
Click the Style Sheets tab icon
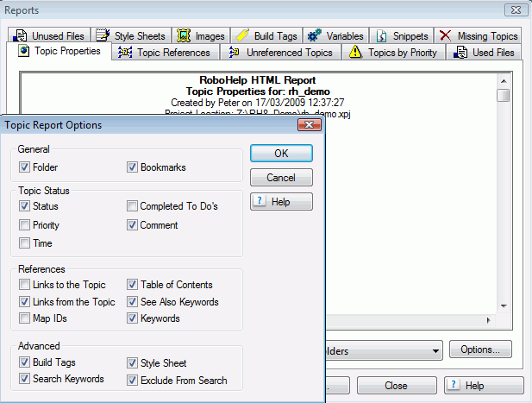coord(103,36)
